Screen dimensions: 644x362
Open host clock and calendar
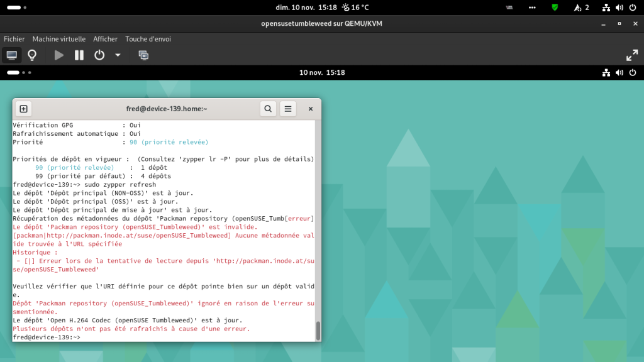pyautogui.click(x=306, y=8)
